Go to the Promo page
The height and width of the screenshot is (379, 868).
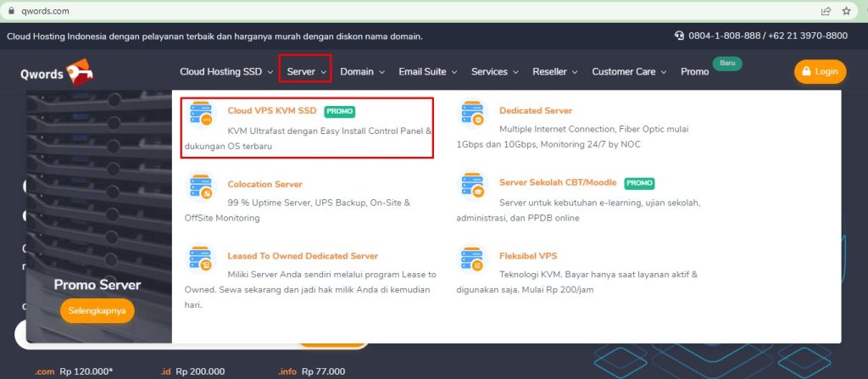coord(694,72)
